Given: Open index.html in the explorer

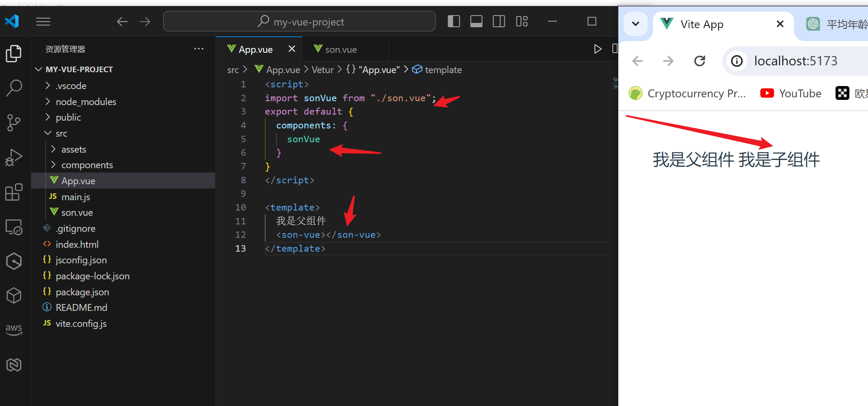Looking at the screenshot, I should click(123, 244).
